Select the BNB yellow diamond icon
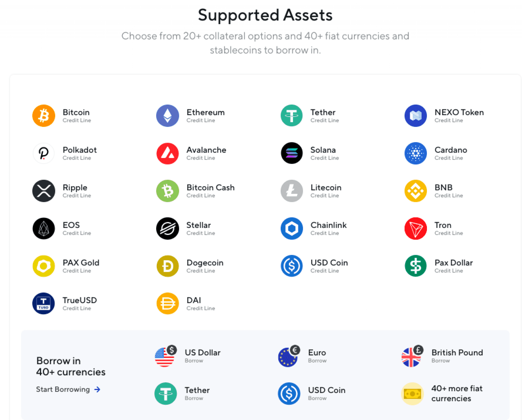The height and width of the screenshot is (420, 522). tap(415, 191)
